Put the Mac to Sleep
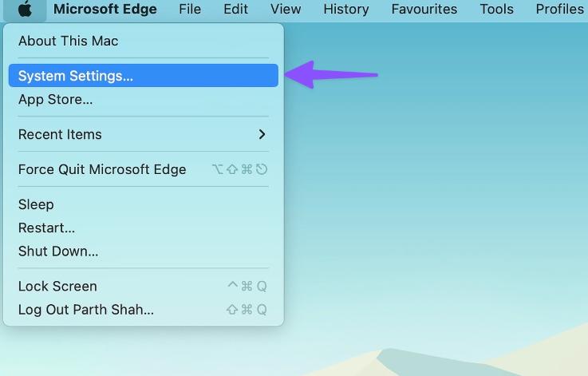 144,204
